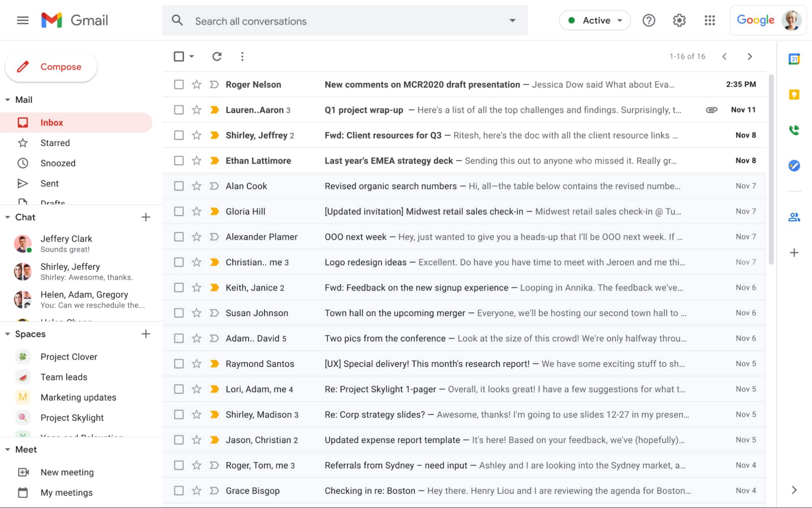
Task: Open Google Keep side panel icon
Action: click(x=794, y=95)
